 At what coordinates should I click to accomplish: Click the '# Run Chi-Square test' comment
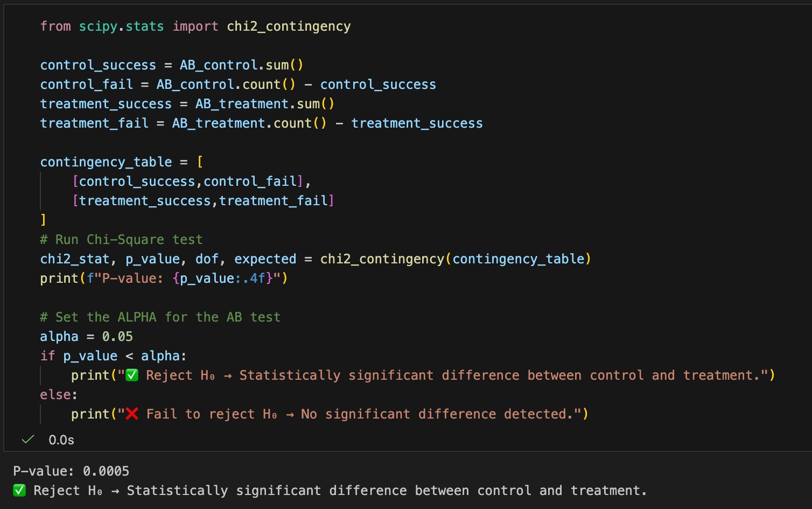121,240
